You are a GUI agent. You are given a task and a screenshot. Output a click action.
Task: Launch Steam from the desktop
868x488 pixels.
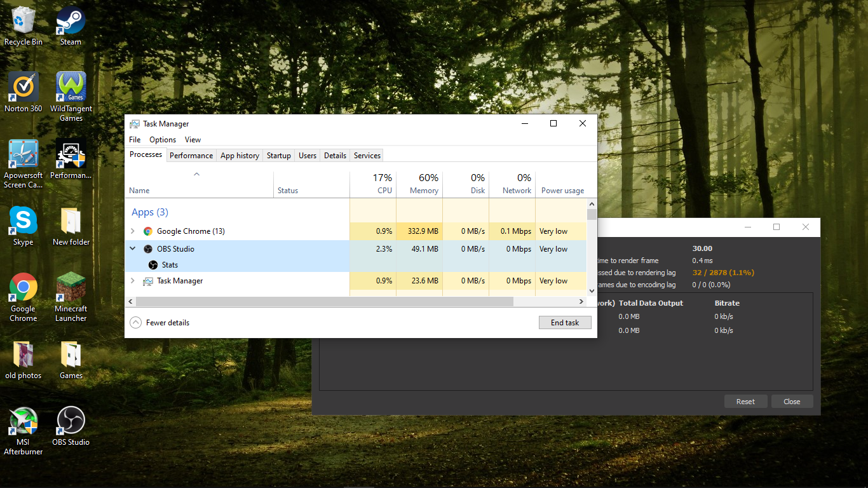click(71, 26)
